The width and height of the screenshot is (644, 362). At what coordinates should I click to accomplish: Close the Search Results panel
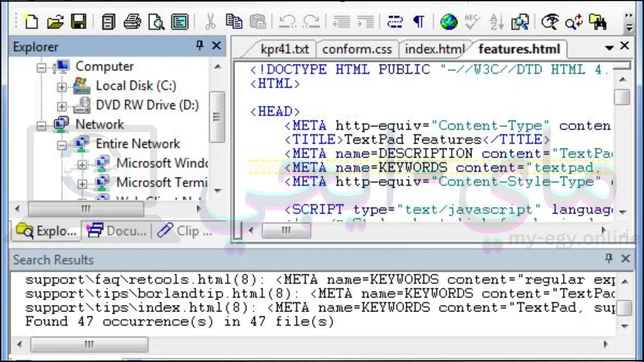626,258
